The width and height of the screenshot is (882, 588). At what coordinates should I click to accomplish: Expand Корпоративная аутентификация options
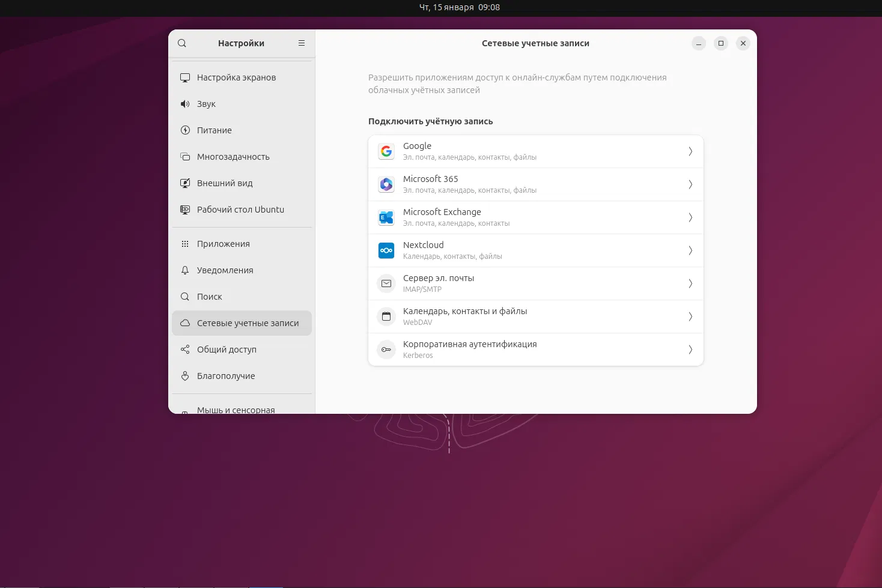coord(690,349)
